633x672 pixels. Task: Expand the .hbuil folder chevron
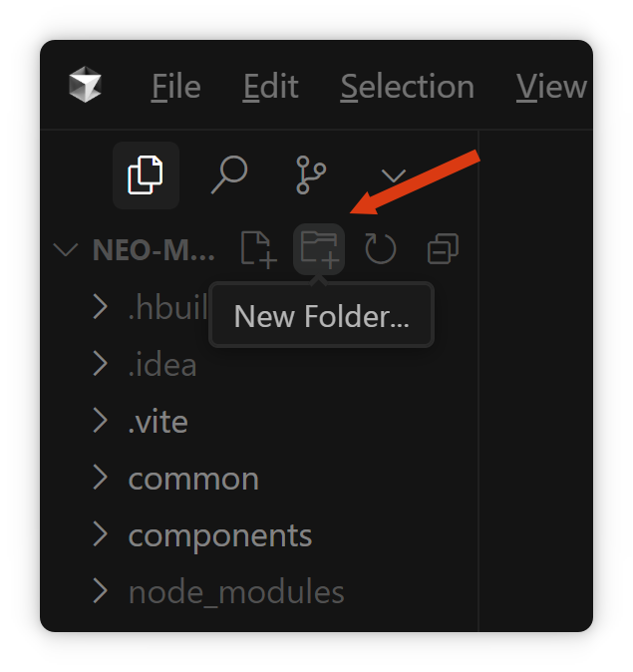(x=101, y=307)
